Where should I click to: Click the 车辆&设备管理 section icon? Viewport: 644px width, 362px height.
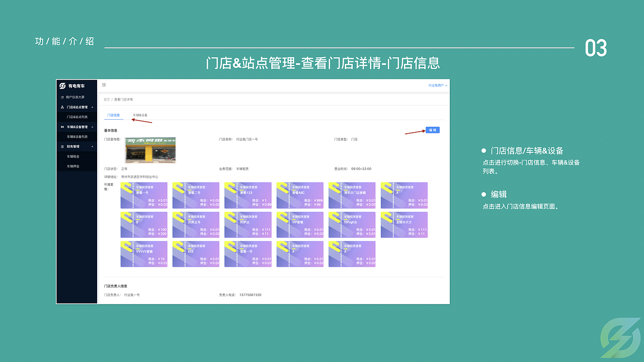[62, 127]
